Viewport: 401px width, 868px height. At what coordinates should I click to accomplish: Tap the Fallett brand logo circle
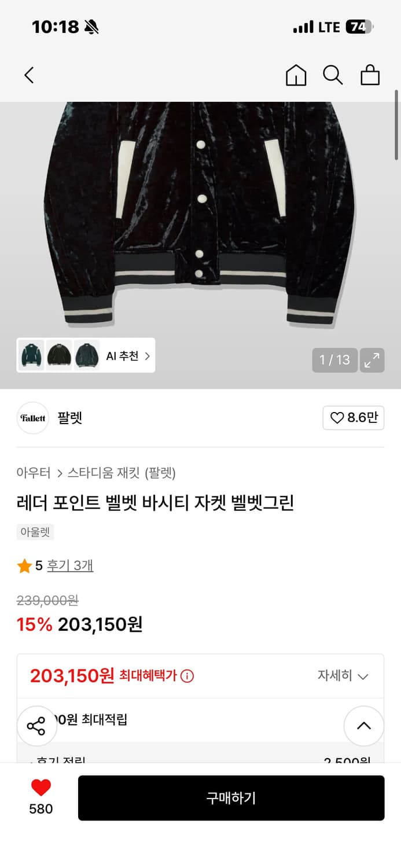[x=33, y=418]
